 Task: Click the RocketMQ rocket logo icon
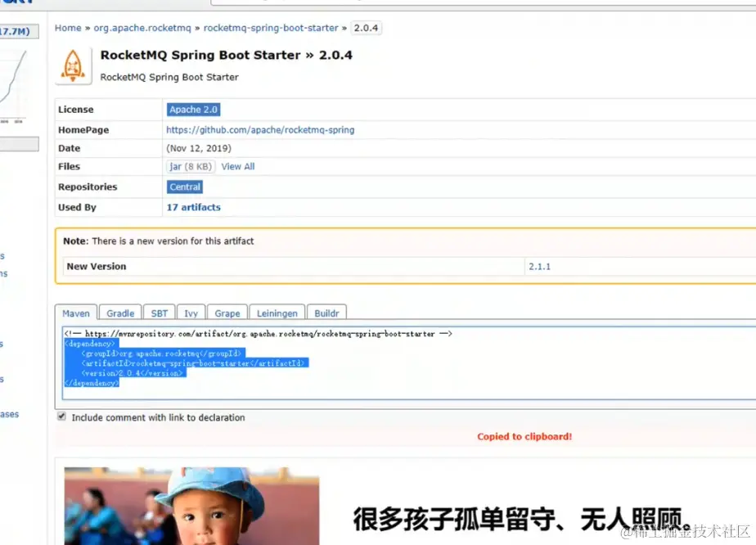tap(74, 66)
